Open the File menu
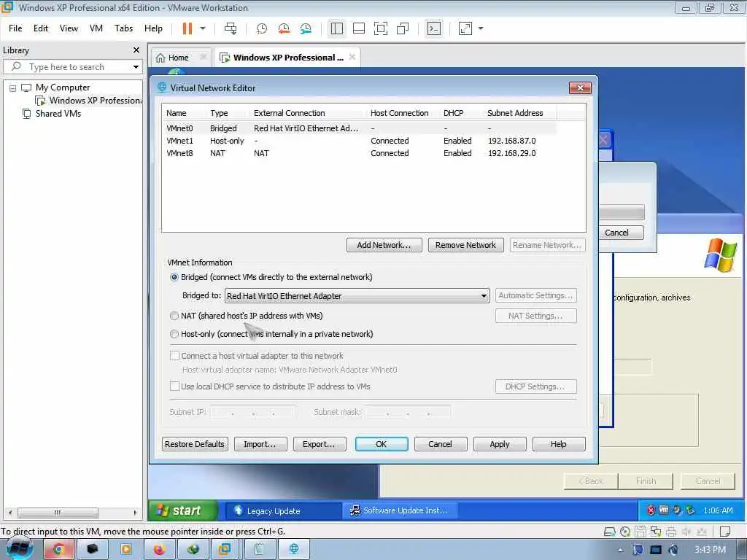Screen dimensions: 747x560 [x=15, y=28]
